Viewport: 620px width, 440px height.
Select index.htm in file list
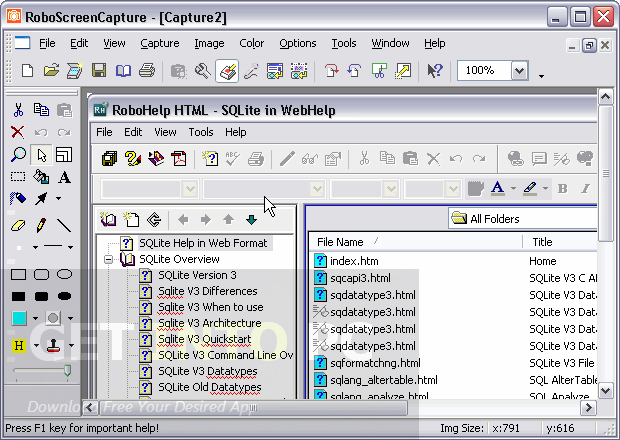[x=354, y=261]
